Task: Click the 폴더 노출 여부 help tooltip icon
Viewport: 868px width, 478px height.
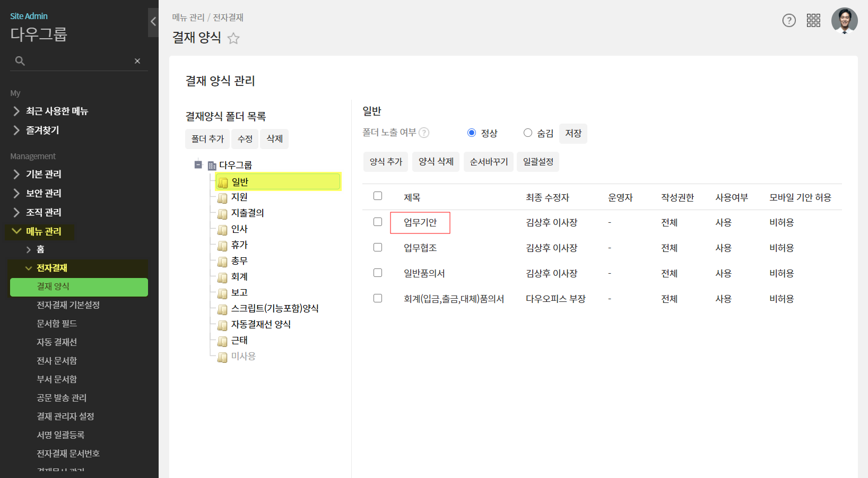Action: [424, 133]
